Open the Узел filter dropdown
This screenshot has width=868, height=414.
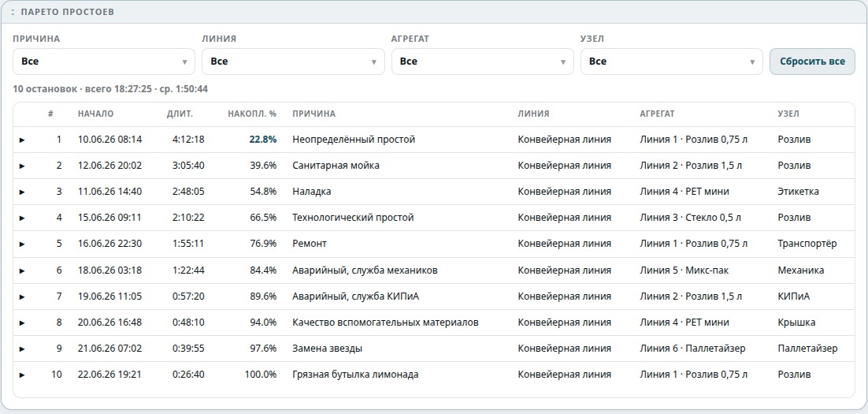click(672, 62)
